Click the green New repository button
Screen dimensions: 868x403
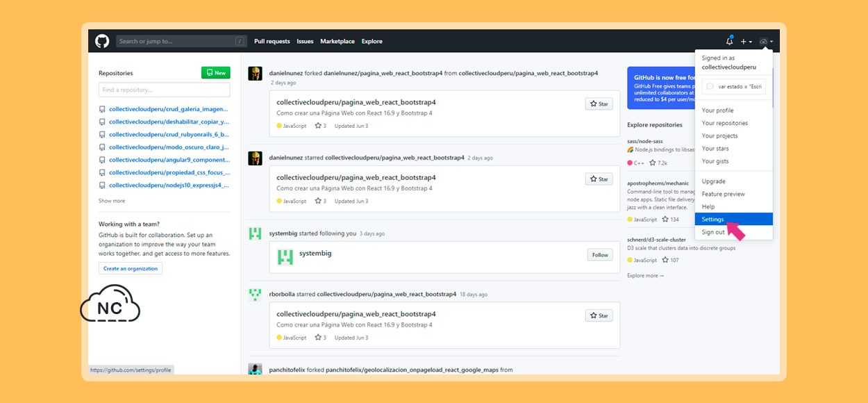point(216,73)
